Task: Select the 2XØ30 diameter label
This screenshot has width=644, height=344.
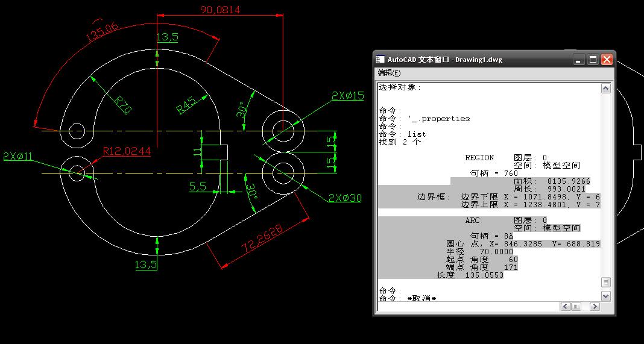Action: point(345,198)
